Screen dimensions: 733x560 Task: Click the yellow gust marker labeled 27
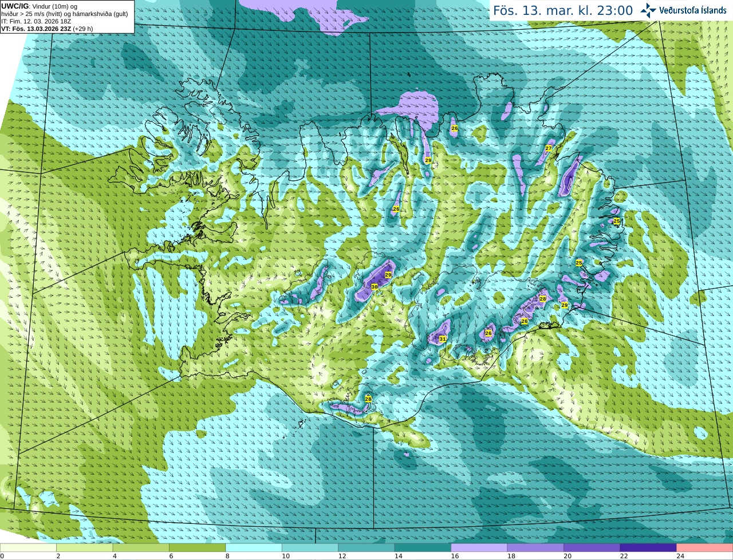[548, 148]
